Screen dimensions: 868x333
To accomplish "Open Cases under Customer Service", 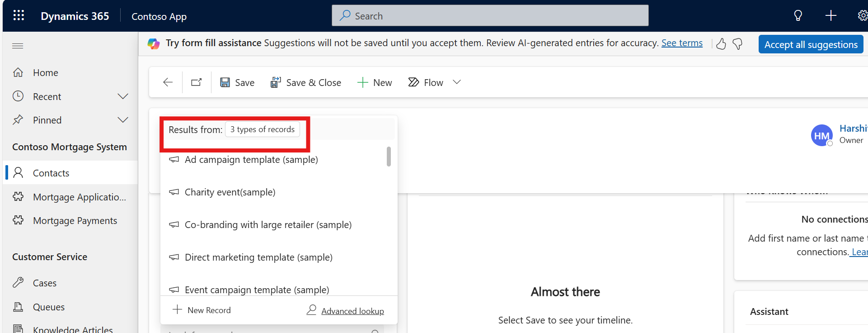I will [x=44, y=283].
